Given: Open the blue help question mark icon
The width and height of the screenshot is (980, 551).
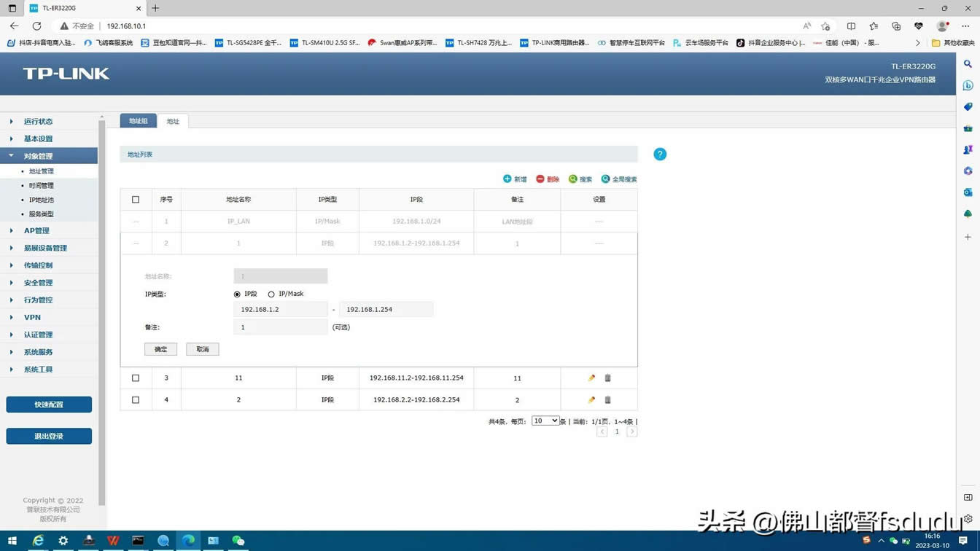Looking at the screenshot, I should 660,155.
